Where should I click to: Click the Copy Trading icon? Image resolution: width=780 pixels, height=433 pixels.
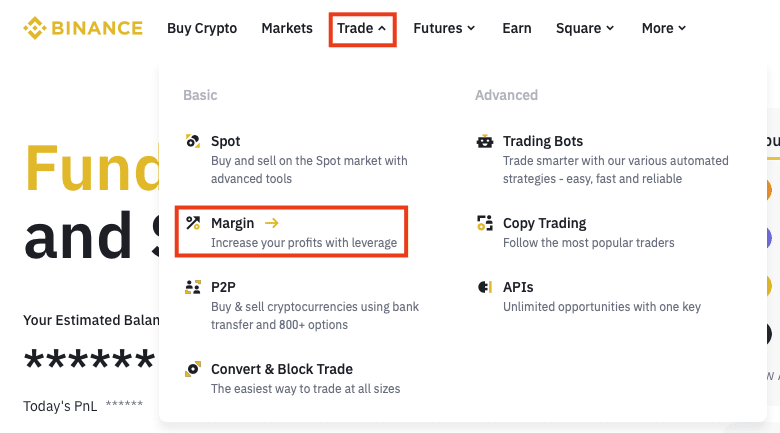pos(485,223)
